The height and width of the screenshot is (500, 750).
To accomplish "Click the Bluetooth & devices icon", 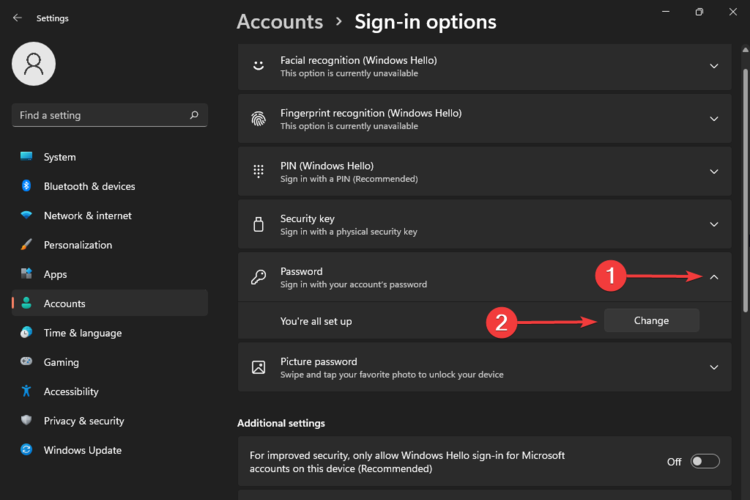I will (x=26, y=186).
